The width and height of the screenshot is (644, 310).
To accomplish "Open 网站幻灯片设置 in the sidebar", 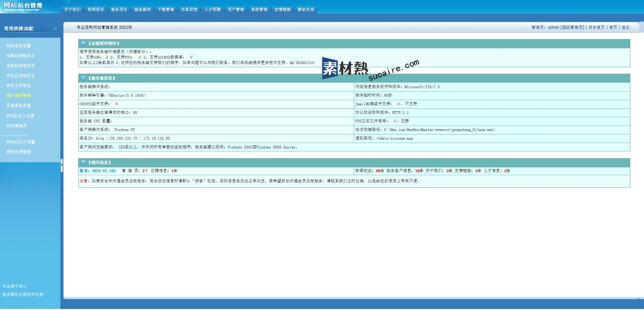I will click(21, 142).
